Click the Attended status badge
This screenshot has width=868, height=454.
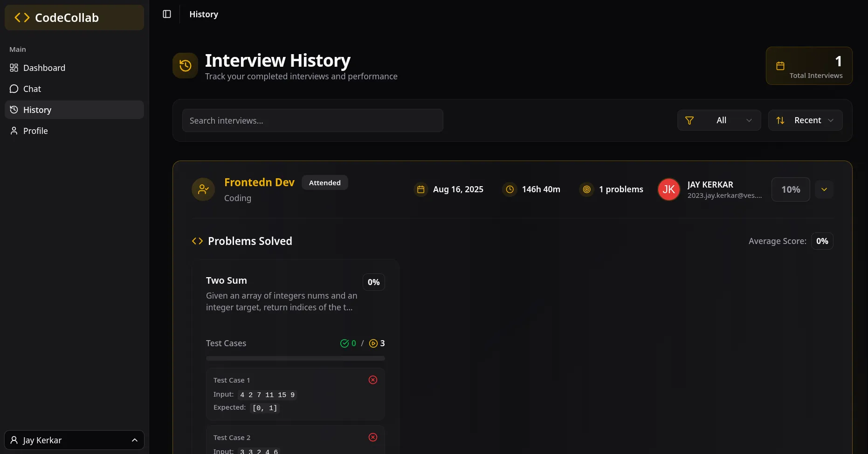pos(324,183)
